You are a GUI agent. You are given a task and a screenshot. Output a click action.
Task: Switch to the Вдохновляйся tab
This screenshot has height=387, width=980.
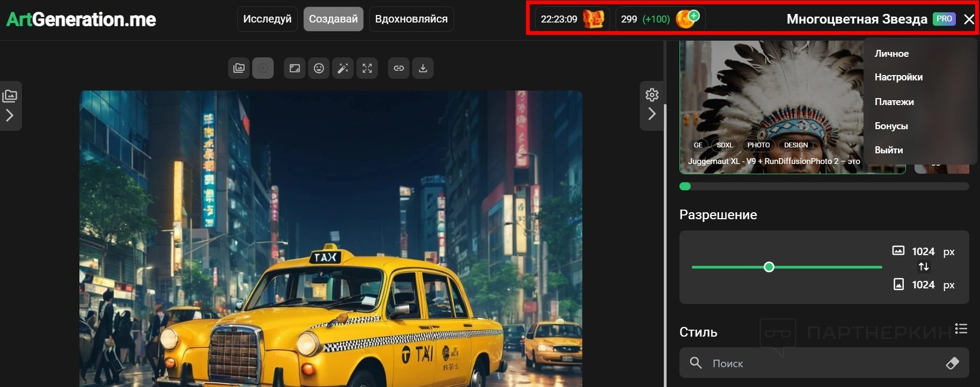click(x=411, y=19)
